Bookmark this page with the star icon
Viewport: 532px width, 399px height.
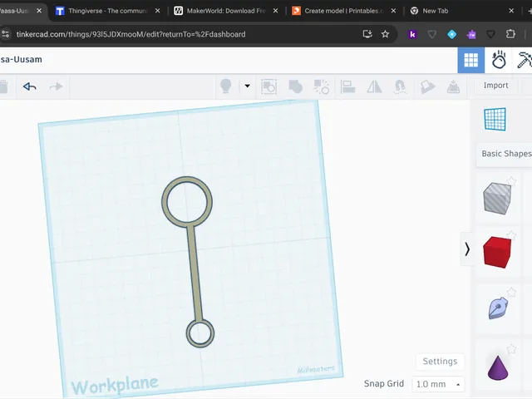pos(385,34)
